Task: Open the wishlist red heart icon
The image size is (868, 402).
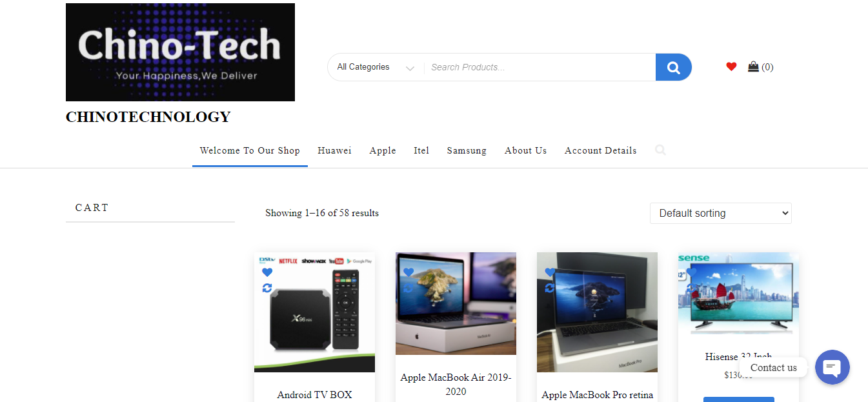Action: [x=731, y=66]
